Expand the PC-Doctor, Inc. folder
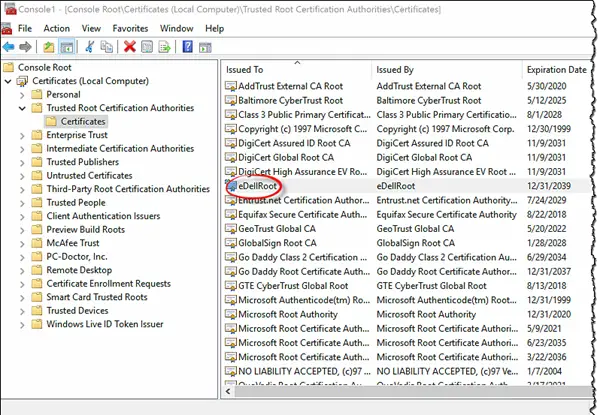The width and height of the screenshot is (600, 415). 22,257
